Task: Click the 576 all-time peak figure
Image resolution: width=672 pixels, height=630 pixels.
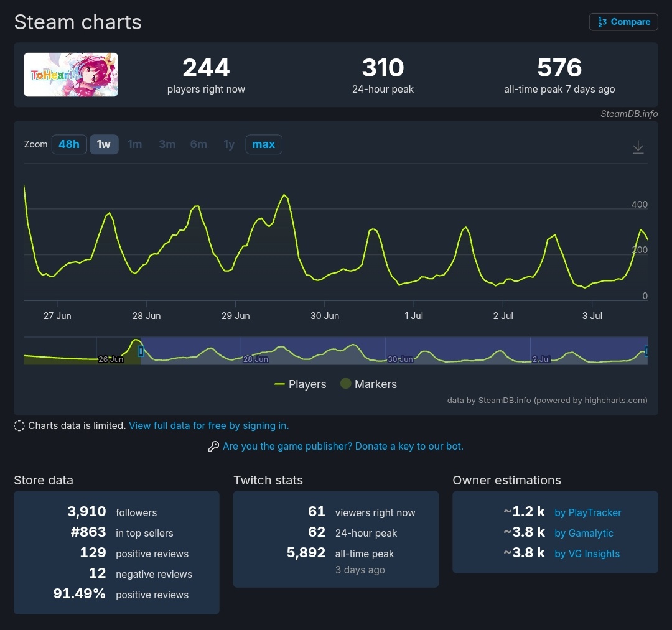Action: (x=559, y=68)
